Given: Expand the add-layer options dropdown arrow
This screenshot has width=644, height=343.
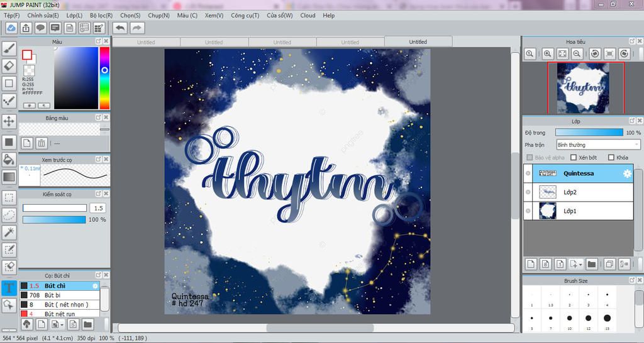Looking at the screenshot, I should [580, 265].
